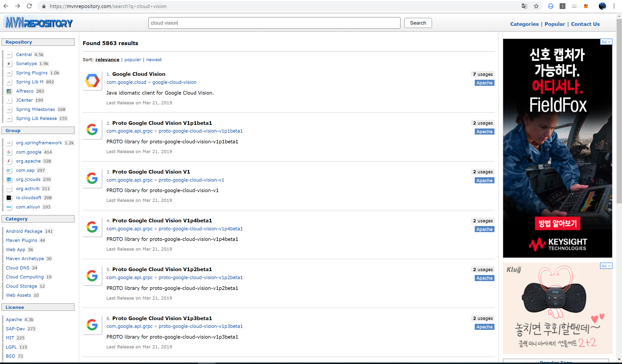Image resolution: width=622 pixels, height=364 pixels.
Task: Sort results by popular
Action: (x=133, y=59)
